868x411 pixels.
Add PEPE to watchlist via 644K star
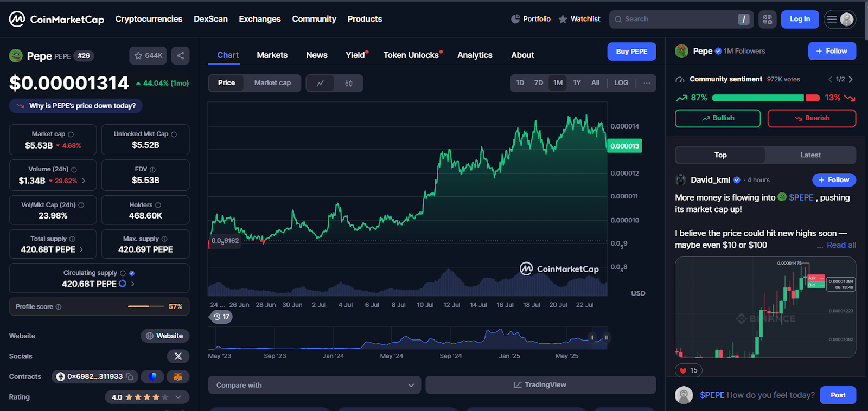click(x=148, y=55)
